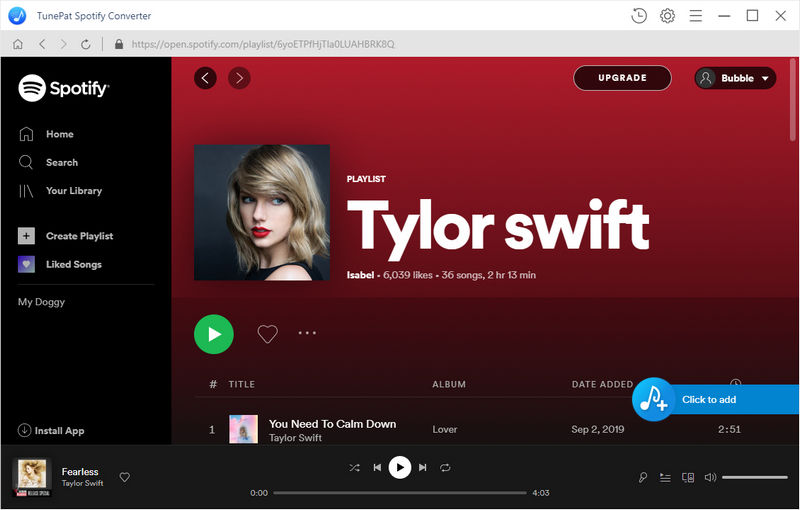Open Liked Songs

click(60, 265)
